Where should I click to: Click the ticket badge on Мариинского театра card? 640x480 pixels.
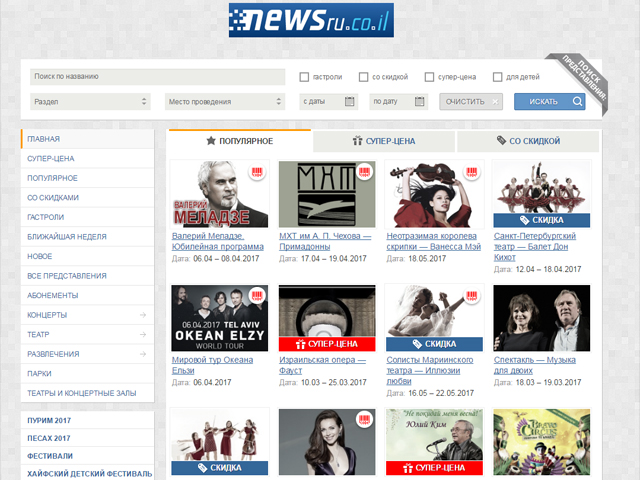pos(472,296)
